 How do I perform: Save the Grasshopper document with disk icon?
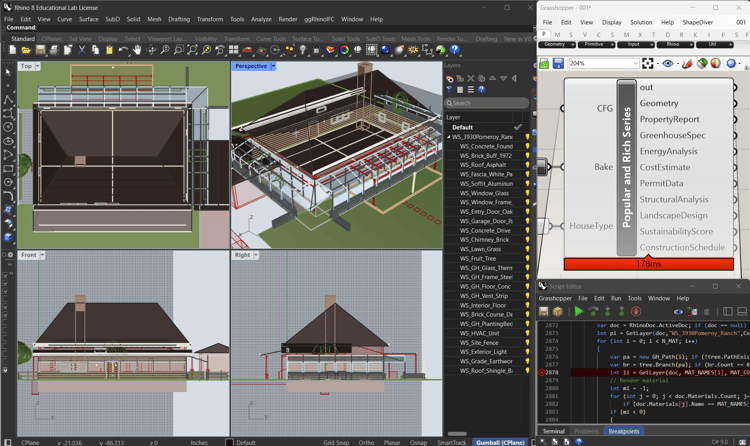click(x=558, y=63)
